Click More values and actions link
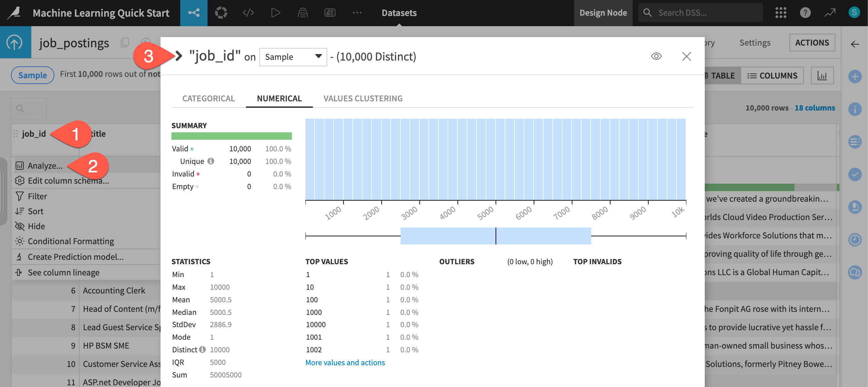 pyautogui.click(x=345, y=363)
